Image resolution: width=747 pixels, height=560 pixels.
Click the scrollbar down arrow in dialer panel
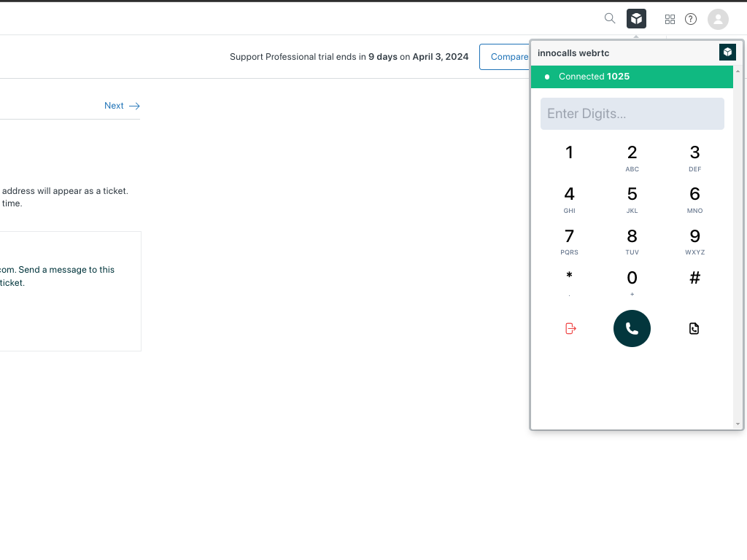pos(738,424)
